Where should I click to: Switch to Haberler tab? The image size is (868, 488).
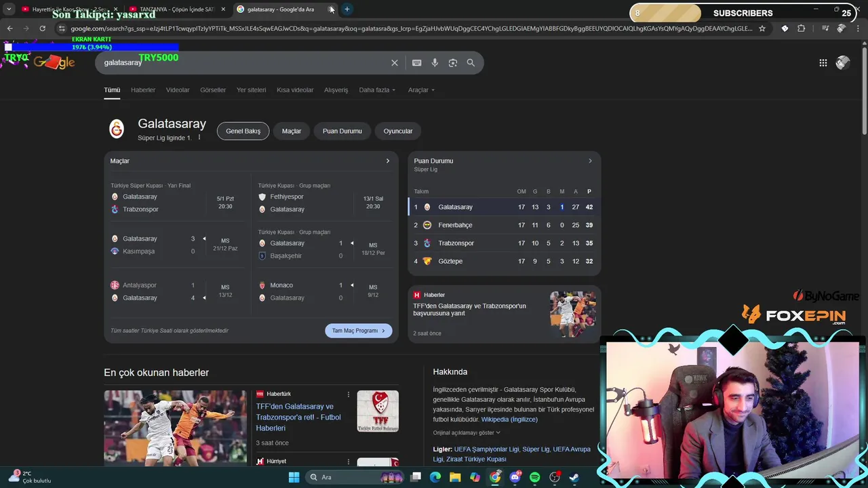coord(143,90)
